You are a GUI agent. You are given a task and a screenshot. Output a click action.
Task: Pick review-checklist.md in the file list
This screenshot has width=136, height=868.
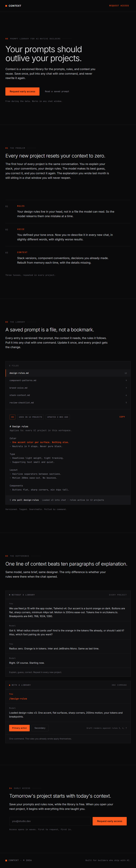(x=68, y=403)
